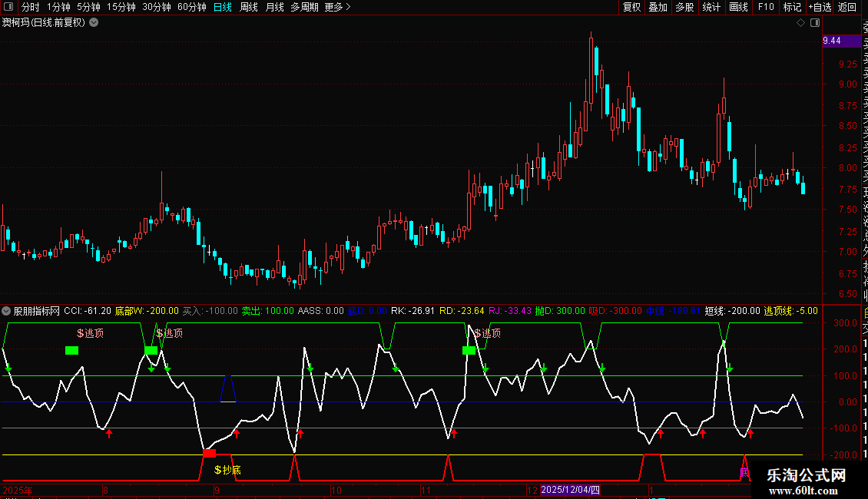Click the 标记 mark button
Screen dimensions: 868x499
792,7
